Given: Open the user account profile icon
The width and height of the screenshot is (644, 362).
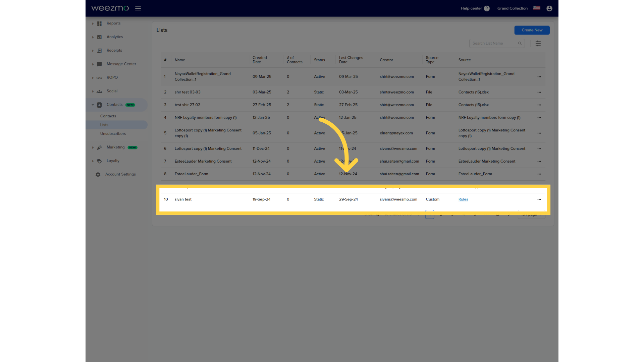Looking at the screenshot, I should pos(549,8).
